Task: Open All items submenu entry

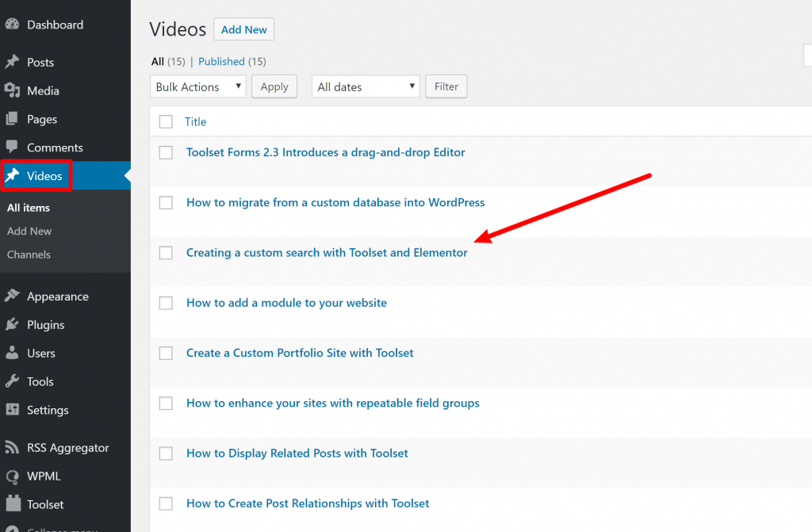Action: coord(29,208)
